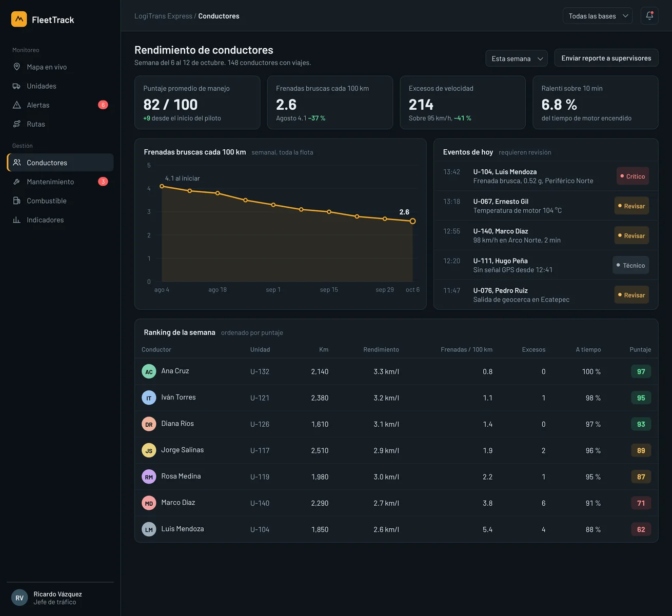Navigate to Indicadores
The image size is (672, 616).
[60, 220]
